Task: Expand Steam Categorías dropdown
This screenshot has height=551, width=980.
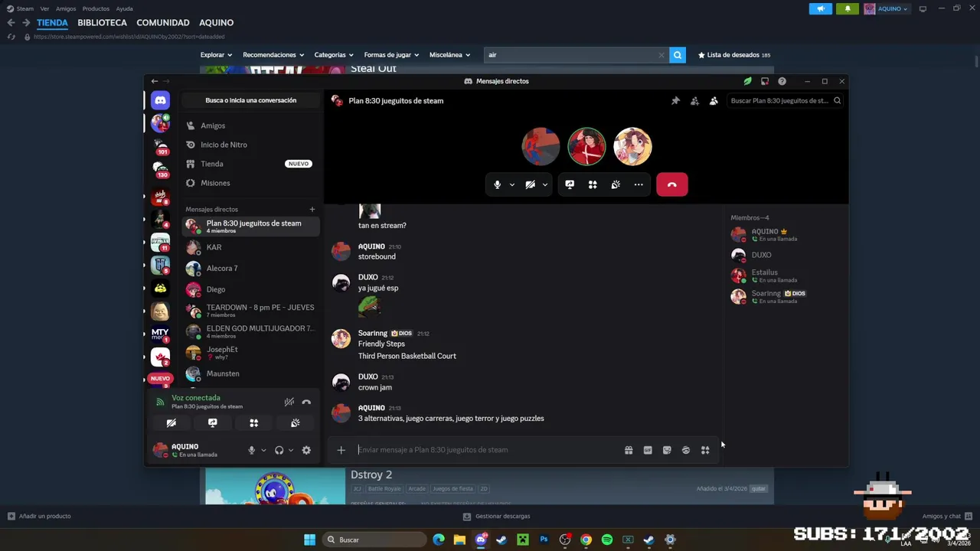Action: click(x=334, y=55)
